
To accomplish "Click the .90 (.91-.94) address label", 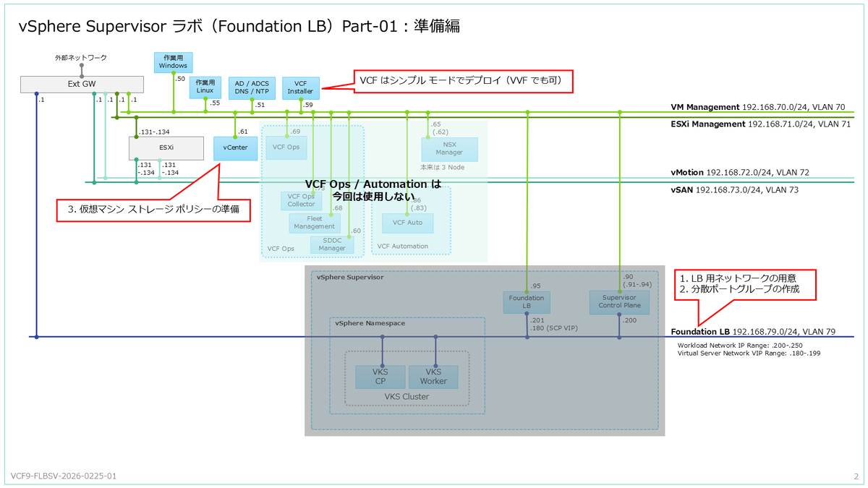I will 637,281.
